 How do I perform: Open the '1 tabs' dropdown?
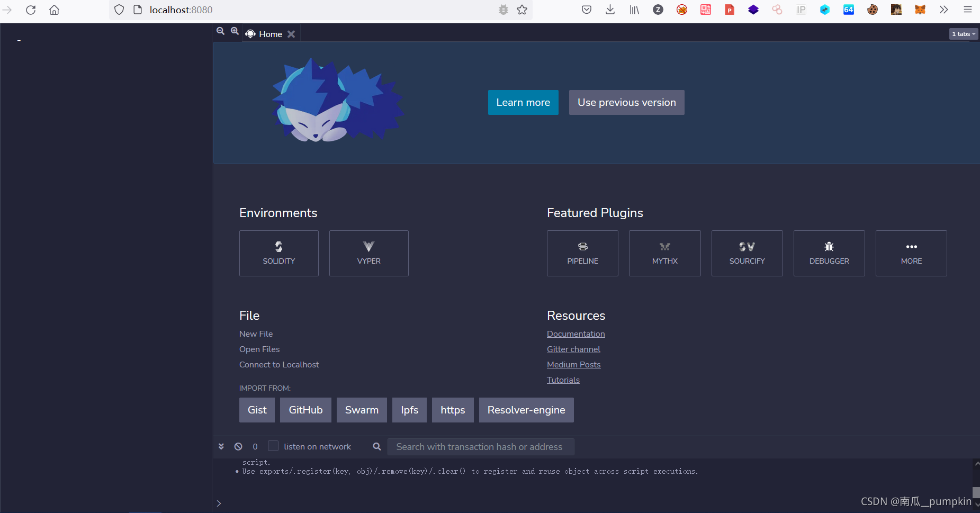click(x=964, y=34)
